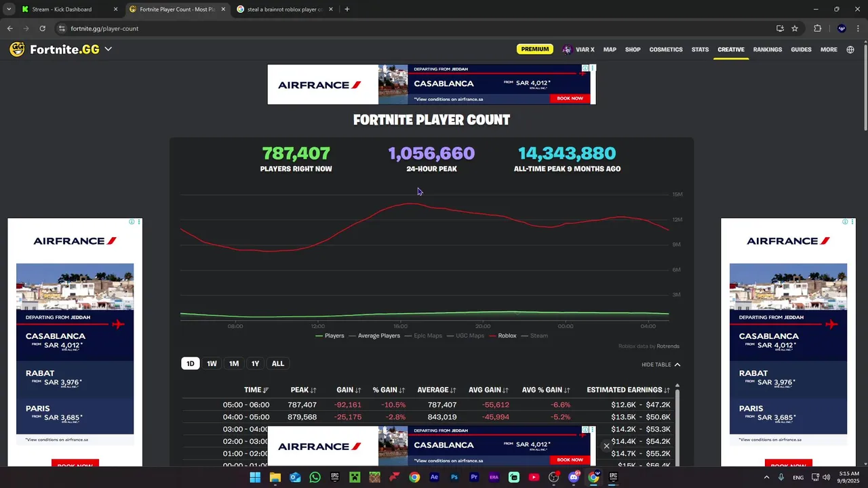868x488 pixels.
Task: Bookmark this page with star icon
Action: [x=795, y=28]
